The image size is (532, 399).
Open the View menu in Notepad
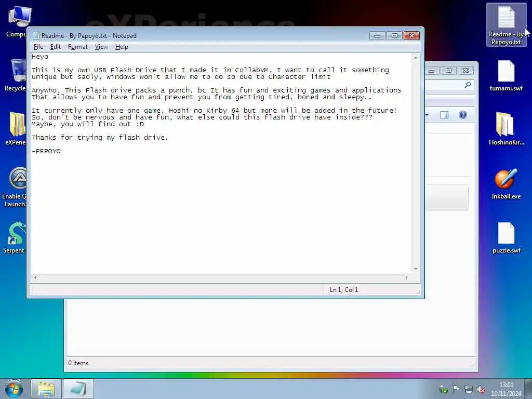[101, 47]
